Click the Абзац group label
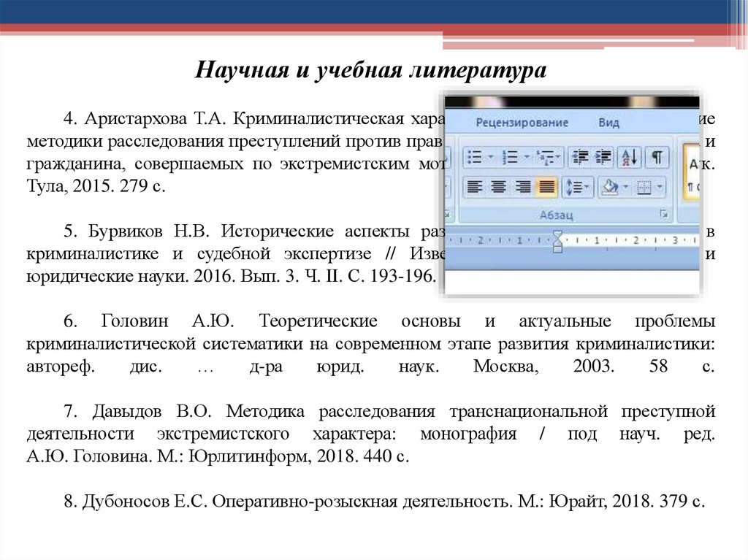This screenshot has height=560, width=748. click(556, 215)
